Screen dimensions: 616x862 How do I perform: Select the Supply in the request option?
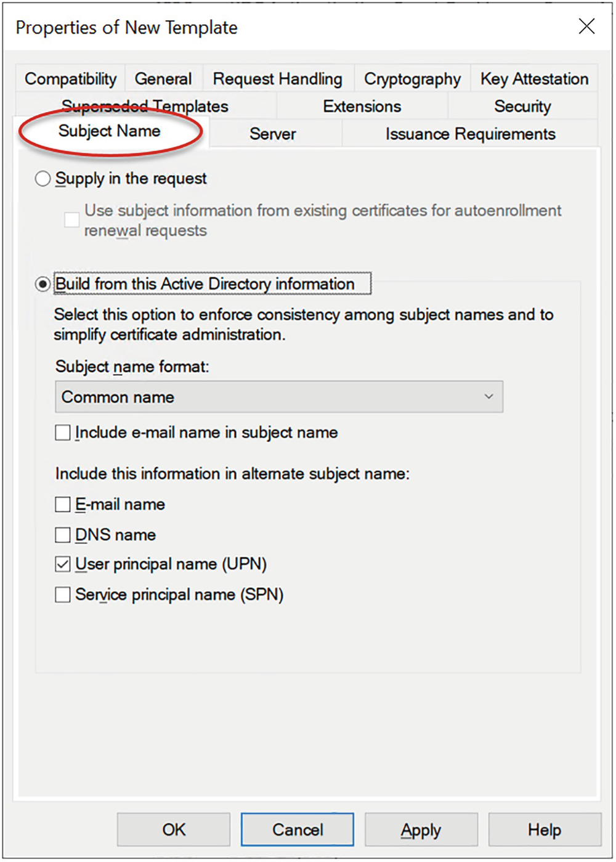43,178
